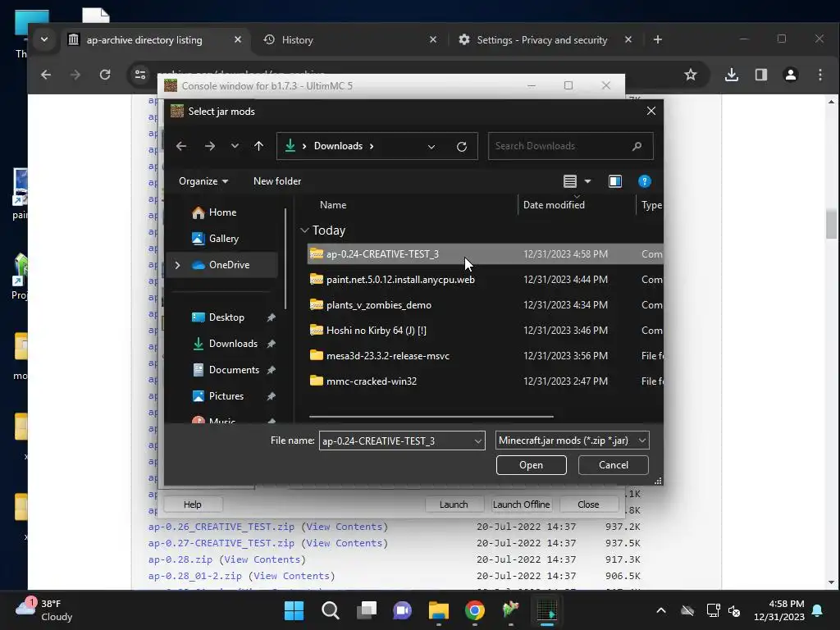840x630 pixels.
Task: Open Chrome profile icon
Action: [791, 75]
